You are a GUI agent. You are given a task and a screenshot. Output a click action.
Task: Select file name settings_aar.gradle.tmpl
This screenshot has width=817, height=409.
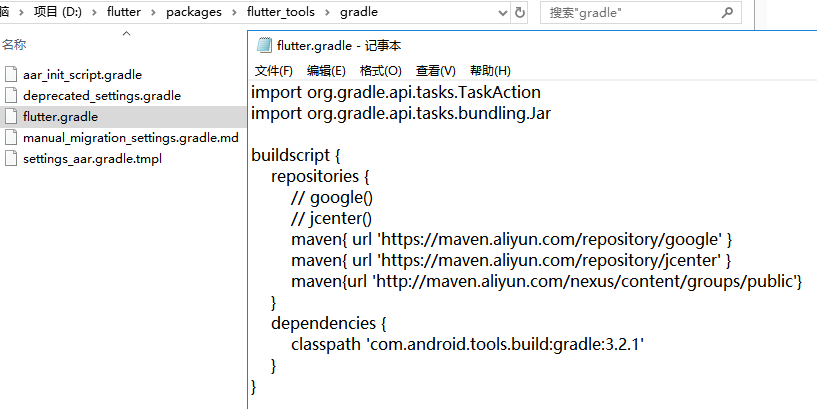click(92, 159)
